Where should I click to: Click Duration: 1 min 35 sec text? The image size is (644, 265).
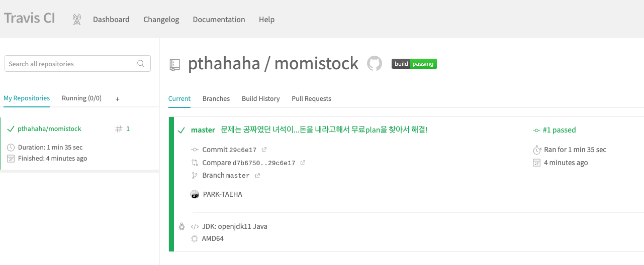(x=50, y=148)
